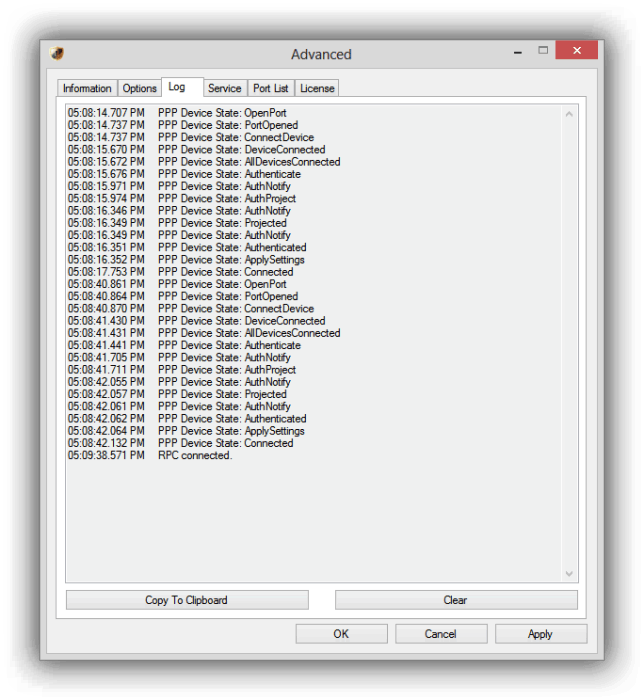Screen dimensions: 644x700
Task: Select the 05:08:40.870 PM ConnectDevice log line
Action: (x=191, y=308)
